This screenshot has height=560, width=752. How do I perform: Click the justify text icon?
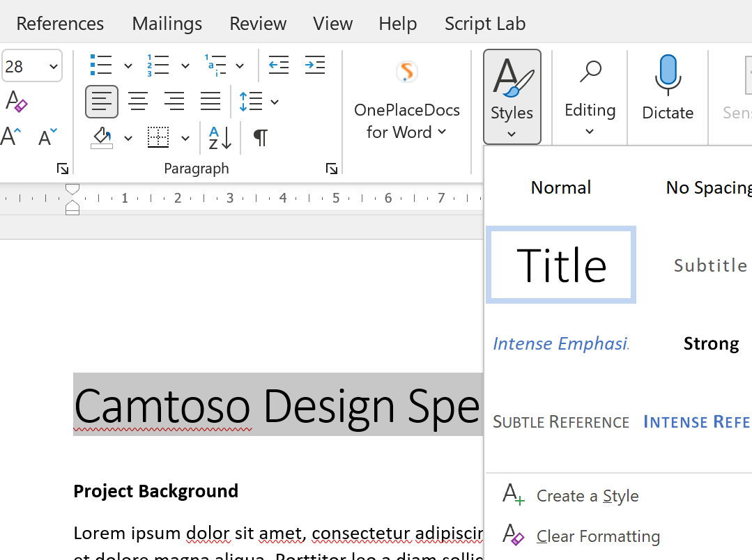tap(210, 102)
